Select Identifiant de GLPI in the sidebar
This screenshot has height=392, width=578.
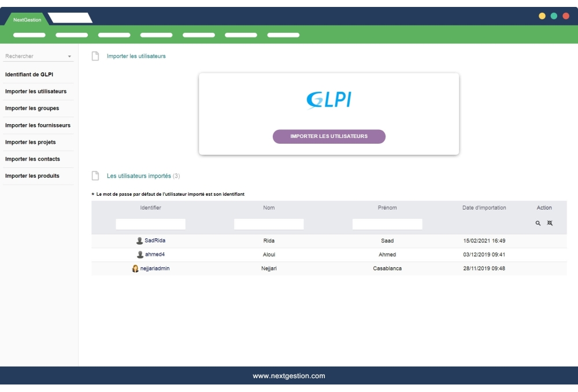(x=29, y=74)
